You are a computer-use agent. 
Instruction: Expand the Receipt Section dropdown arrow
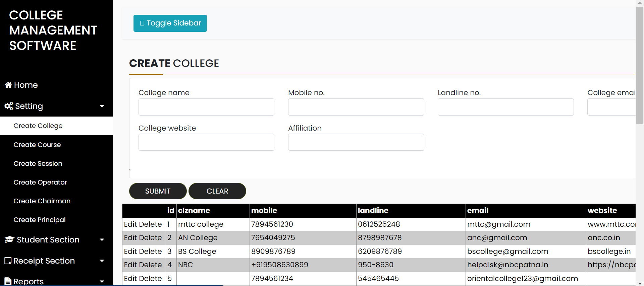pos(102,261)
